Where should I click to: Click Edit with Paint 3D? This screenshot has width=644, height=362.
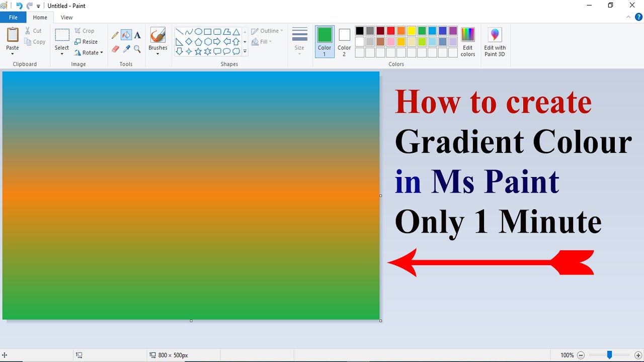point(495,42)
